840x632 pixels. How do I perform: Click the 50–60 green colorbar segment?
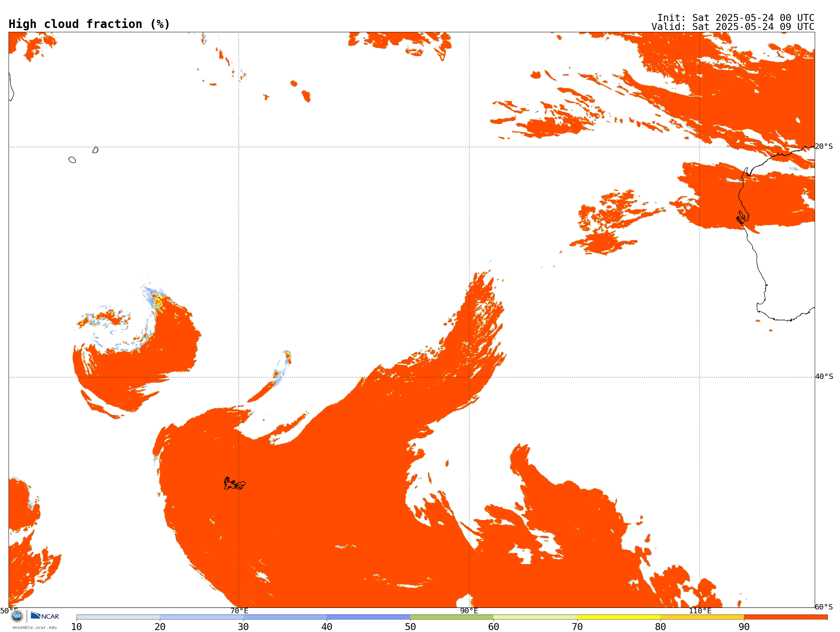(x=452, y=617)
